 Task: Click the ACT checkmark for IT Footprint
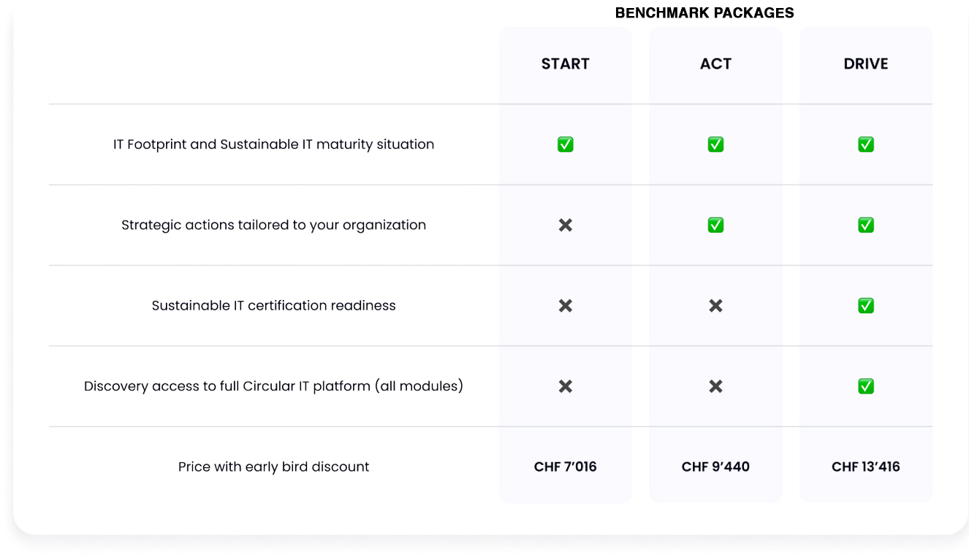point(715,145)
